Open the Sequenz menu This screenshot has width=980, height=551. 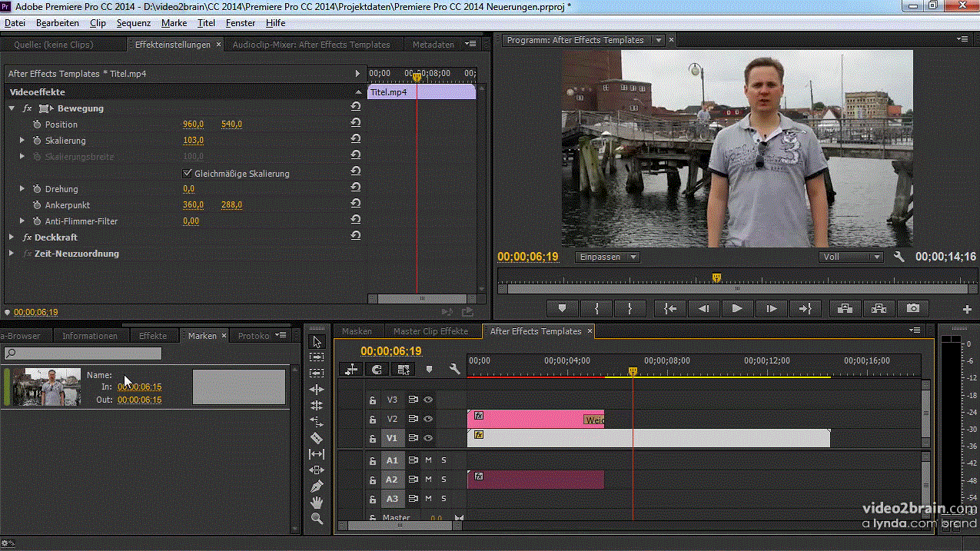point(134,23)
